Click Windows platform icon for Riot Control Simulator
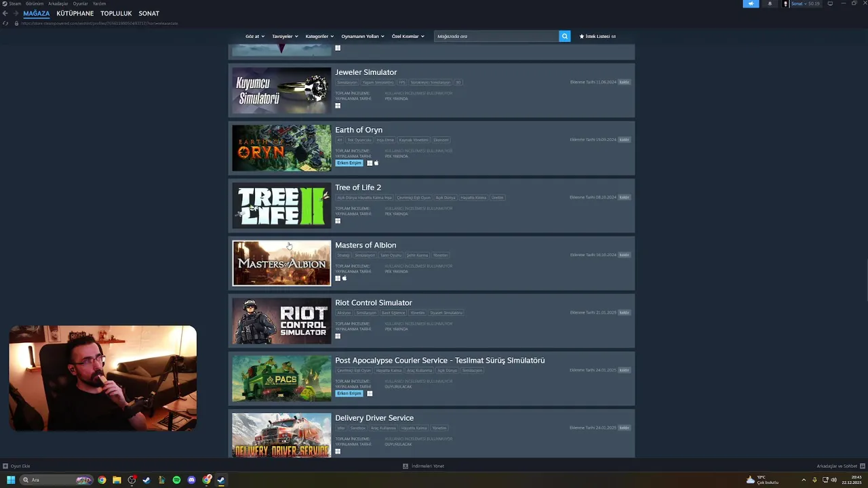The width and height of the screenshot is (868, 488). [338, 336]
